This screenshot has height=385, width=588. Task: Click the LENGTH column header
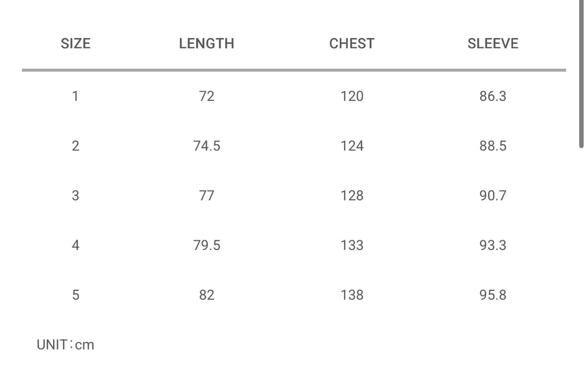click(206, 43)
